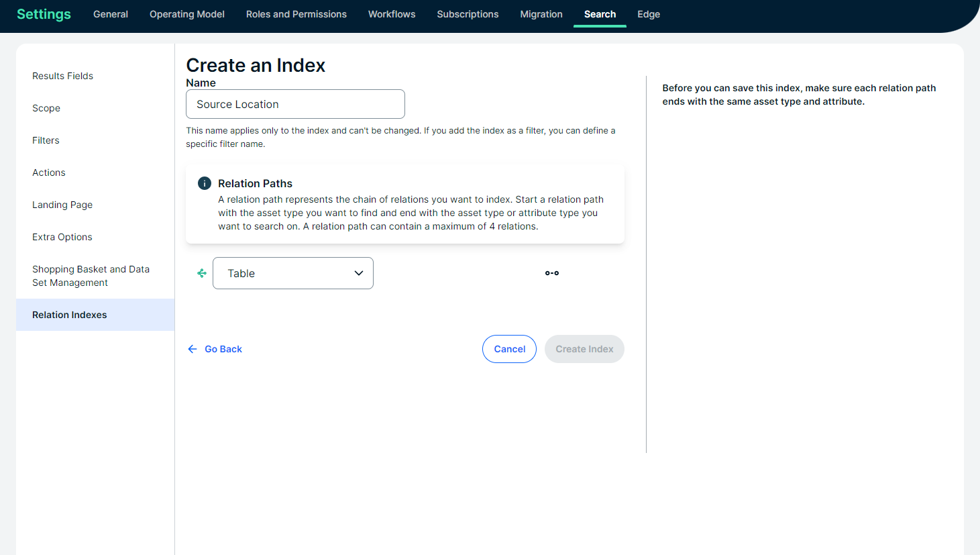The height and width of the screenshot is (555, 980).
Task: Open the Filters sidebar section
Action: (x=46, y=140)
